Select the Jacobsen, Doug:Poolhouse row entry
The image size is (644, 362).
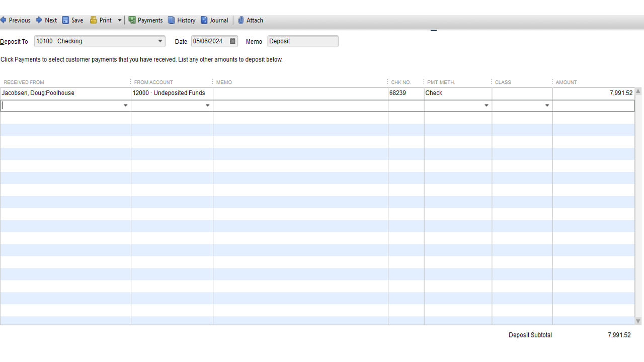tap(38, 93)
